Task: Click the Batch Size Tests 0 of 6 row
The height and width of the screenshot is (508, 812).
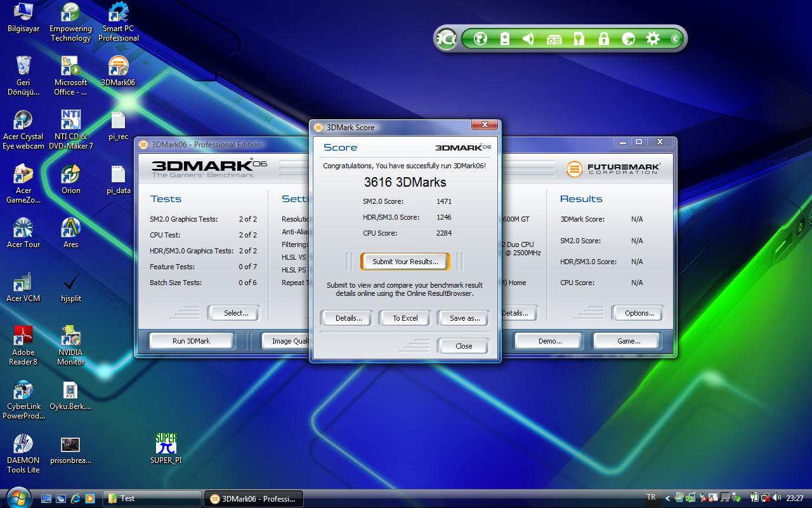Action: coord(203,283)
